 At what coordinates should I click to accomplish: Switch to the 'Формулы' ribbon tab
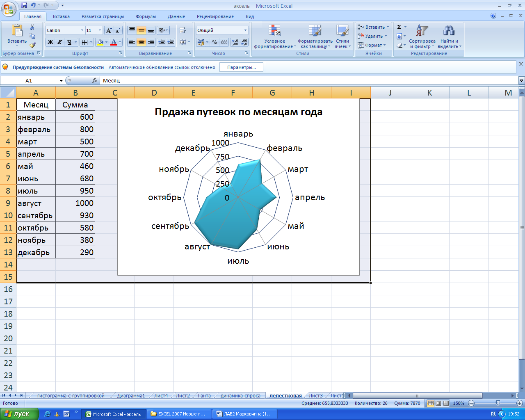[146, 16]
